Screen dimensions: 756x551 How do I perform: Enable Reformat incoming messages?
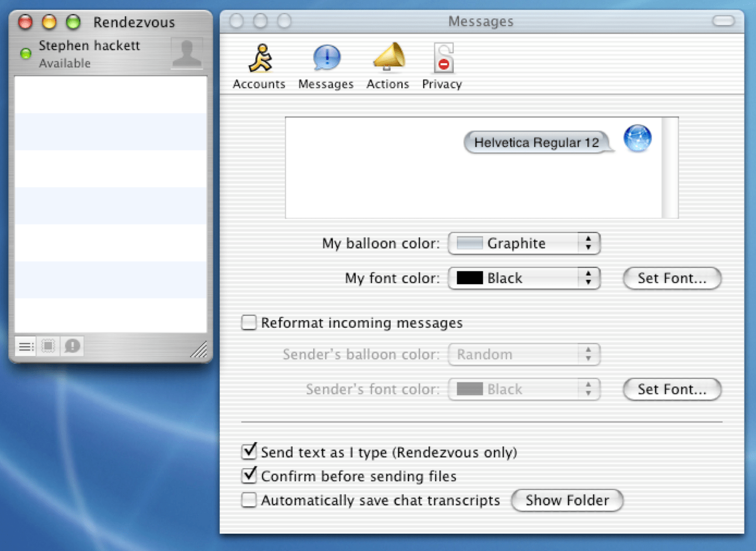pos(249,323)
